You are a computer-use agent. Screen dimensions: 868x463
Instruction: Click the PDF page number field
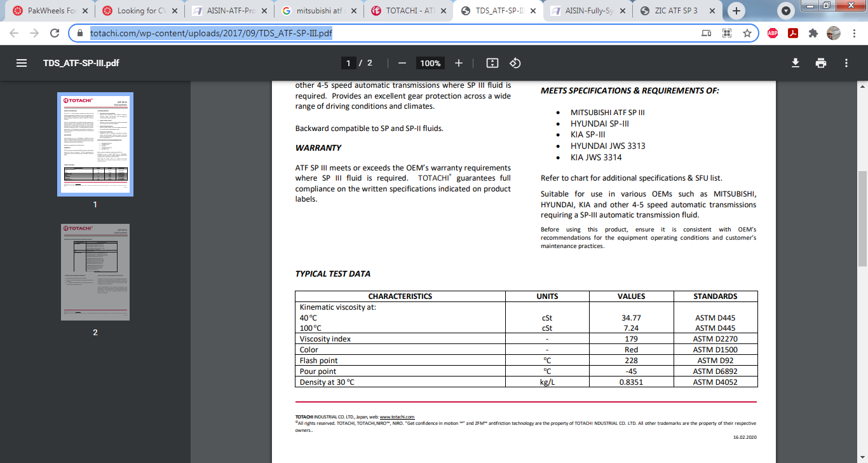coord(348,63)
